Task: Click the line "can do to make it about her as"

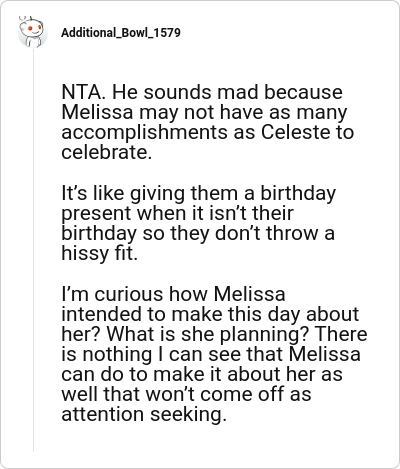Action: 202,374
